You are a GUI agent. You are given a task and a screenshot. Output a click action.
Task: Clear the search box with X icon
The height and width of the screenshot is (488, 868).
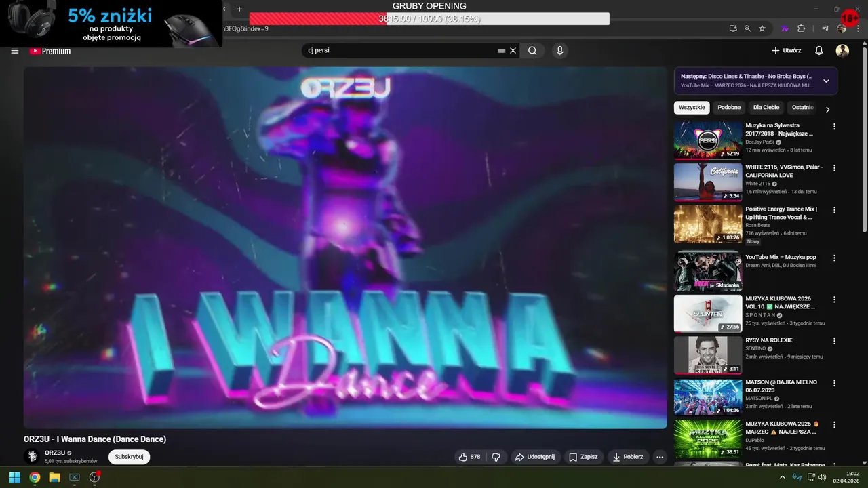(x=513, y=50)
